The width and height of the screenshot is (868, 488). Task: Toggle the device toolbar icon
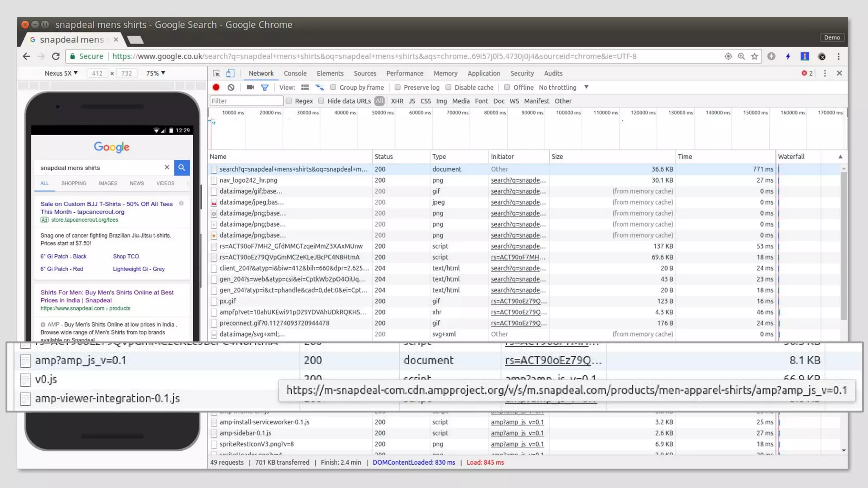click(230, 73)
